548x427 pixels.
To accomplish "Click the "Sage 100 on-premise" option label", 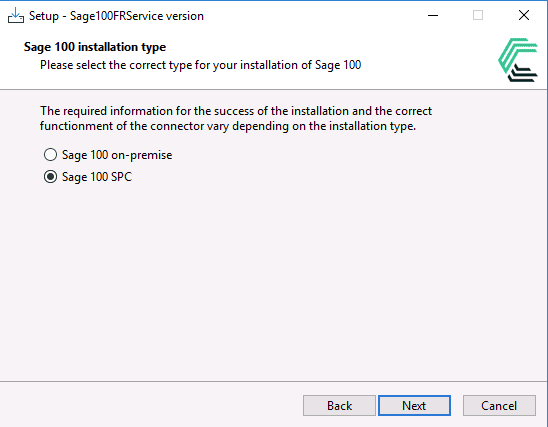I will 117,155.
